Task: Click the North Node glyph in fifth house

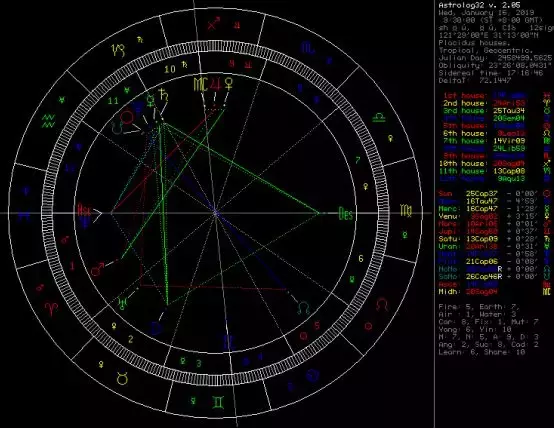Action: point(303,307)
